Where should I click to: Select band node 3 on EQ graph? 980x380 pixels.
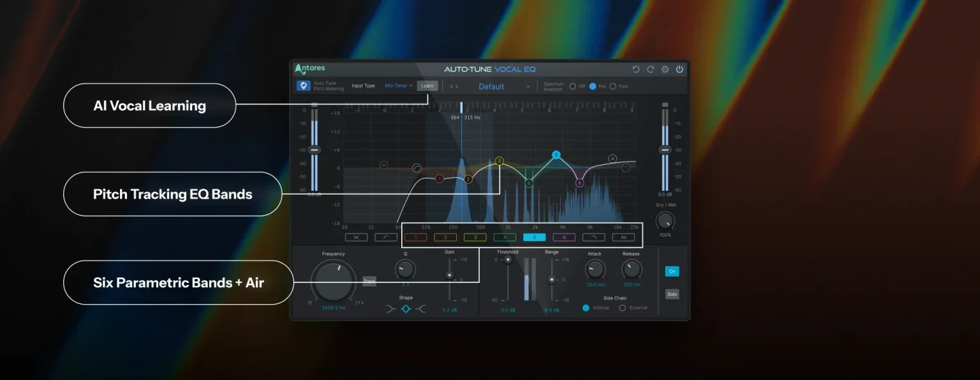pos(499,161)
